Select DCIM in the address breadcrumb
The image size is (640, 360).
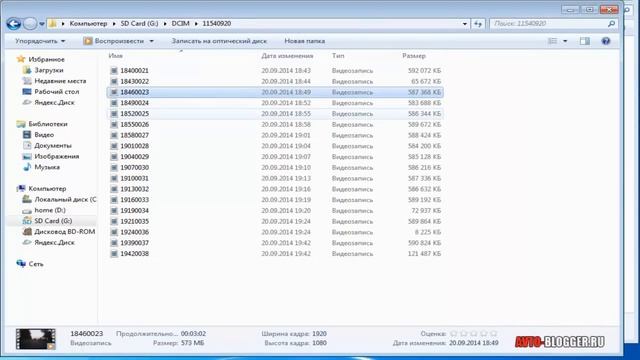[x=180, y=24]
